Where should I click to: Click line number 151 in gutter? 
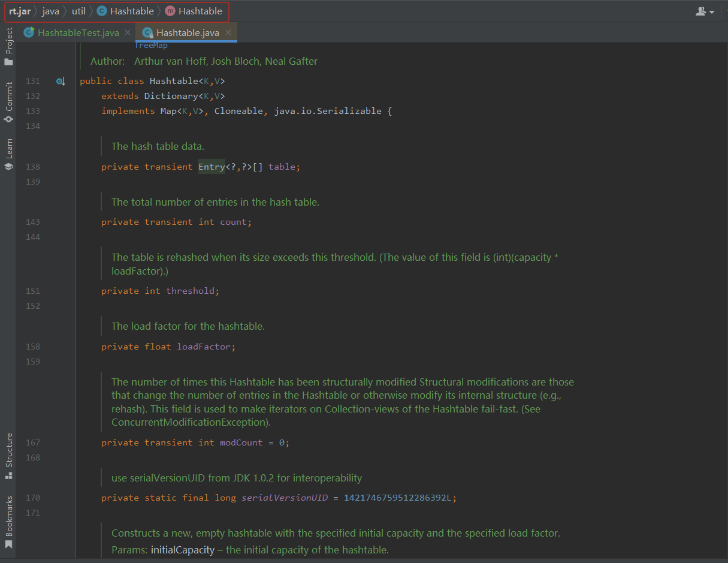point(33,291)
